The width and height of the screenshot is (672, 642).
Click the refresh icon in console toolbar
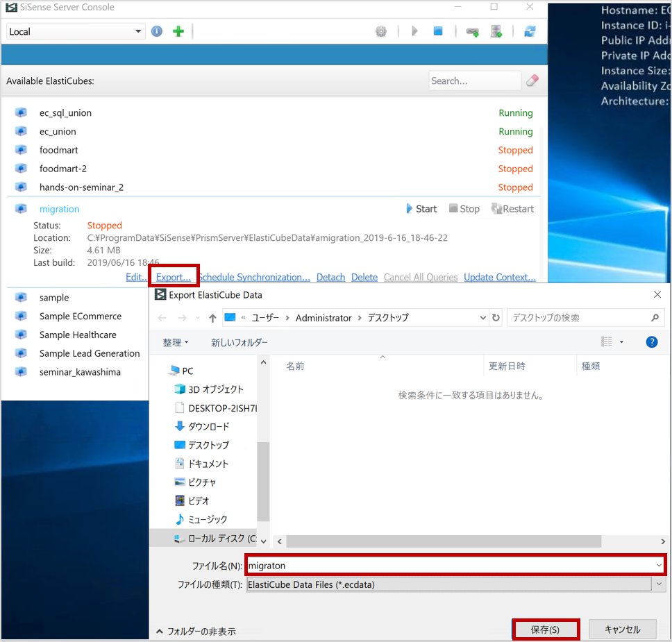(x=530, y=31)
